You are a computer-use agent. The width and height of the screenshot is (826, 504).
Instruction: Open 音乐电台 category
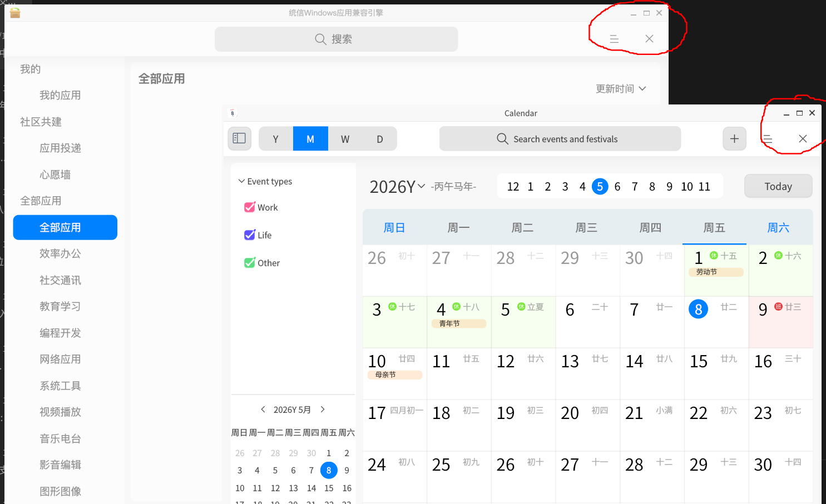coord(60,438)
